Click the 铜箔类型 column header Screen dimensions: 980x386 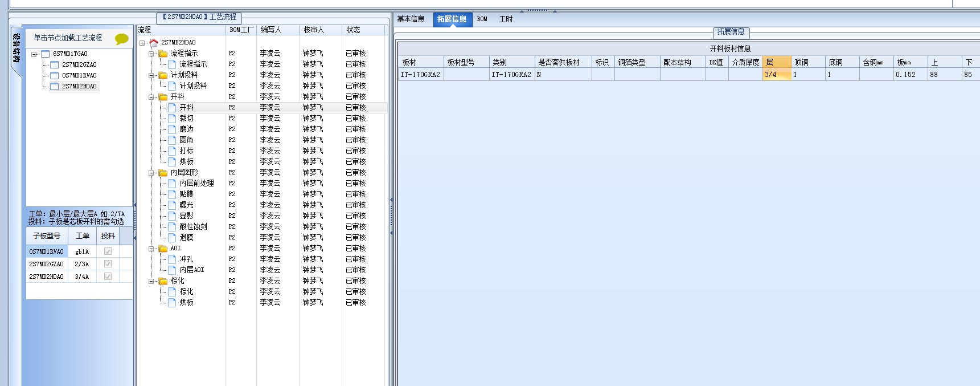638,62
